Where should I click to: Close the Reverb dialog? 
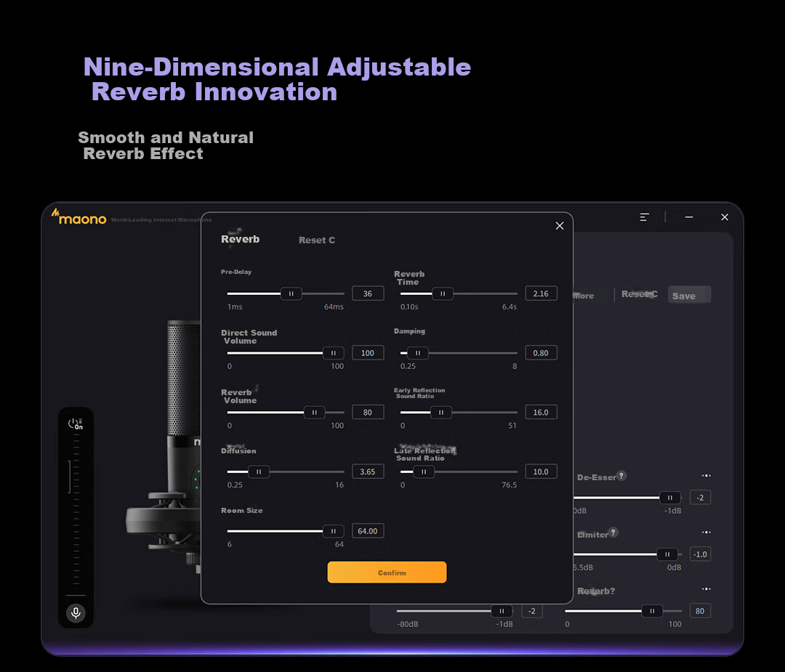(559, 226)
